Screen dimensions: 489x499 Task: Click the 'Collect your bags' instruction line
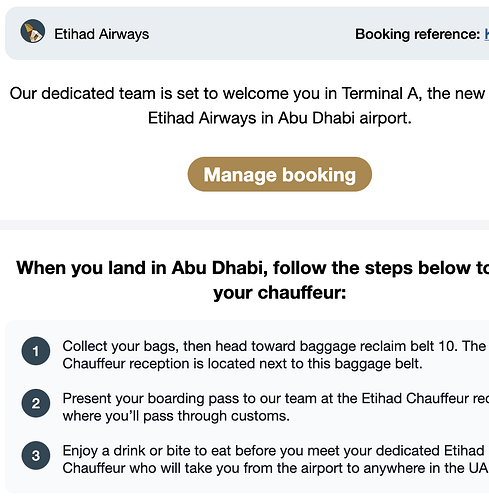click(274, 346)
